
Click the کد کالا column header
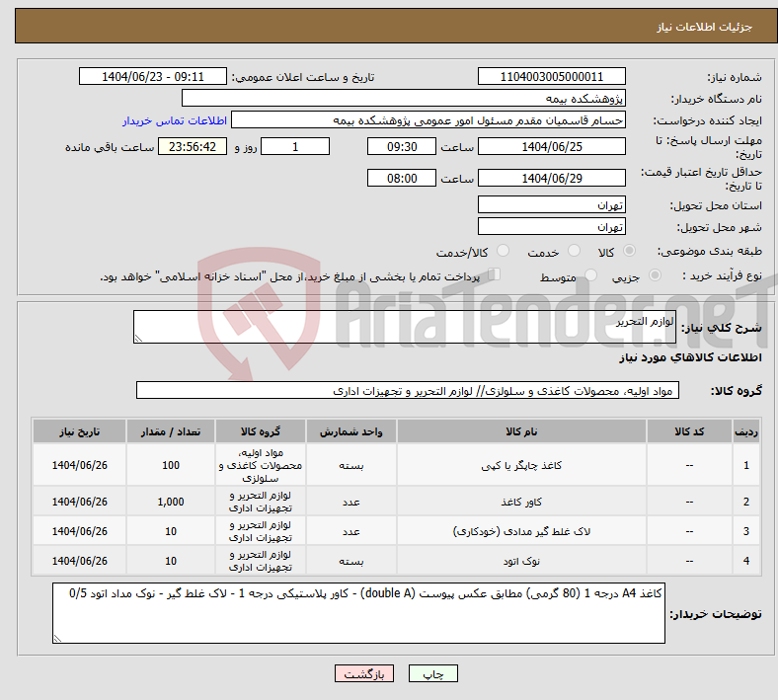[689, 431]
